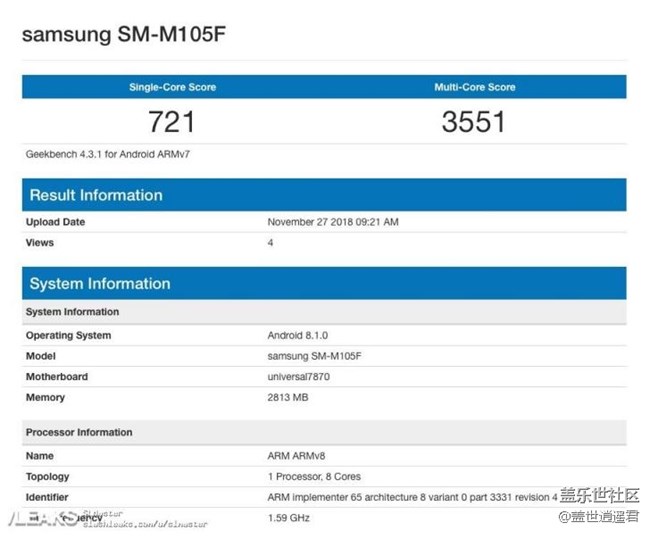
Task: Click the 'universal7870' motherboard value
Action: (x=298, y=377)
